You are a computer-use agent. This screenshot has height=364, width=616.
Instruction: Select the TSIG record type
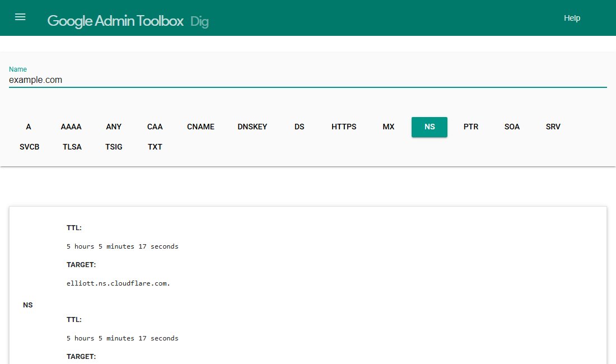coord(114,147)
